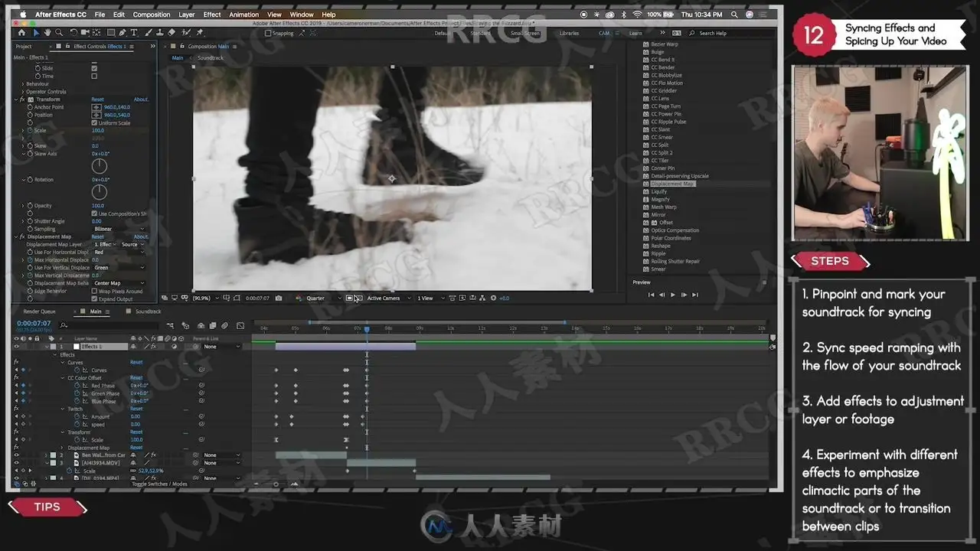Select the Rectangle shape tool
Image resolution: width=980 pixels, height=551 pixels.
pyautogui.click(x=111, y=33)
